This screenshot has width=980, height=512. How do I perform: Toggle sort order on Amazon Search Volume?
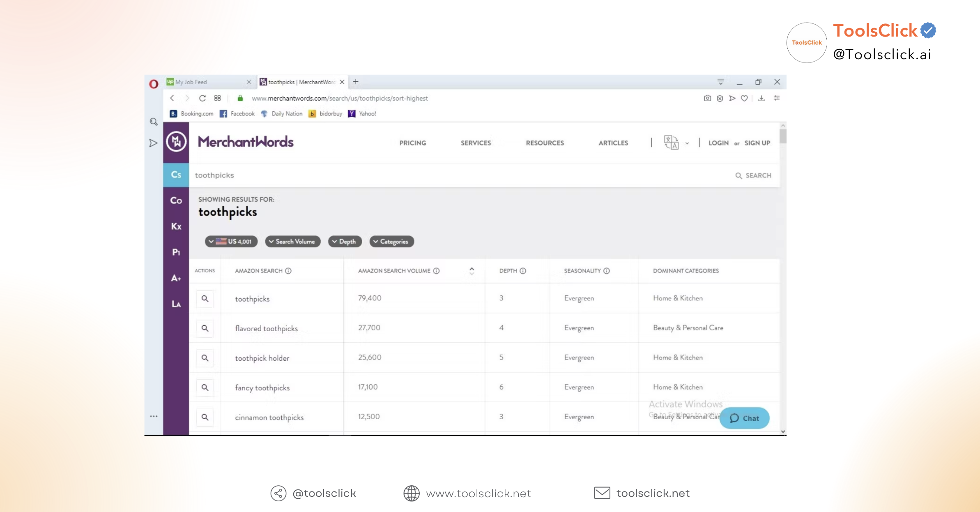[472, 271]
